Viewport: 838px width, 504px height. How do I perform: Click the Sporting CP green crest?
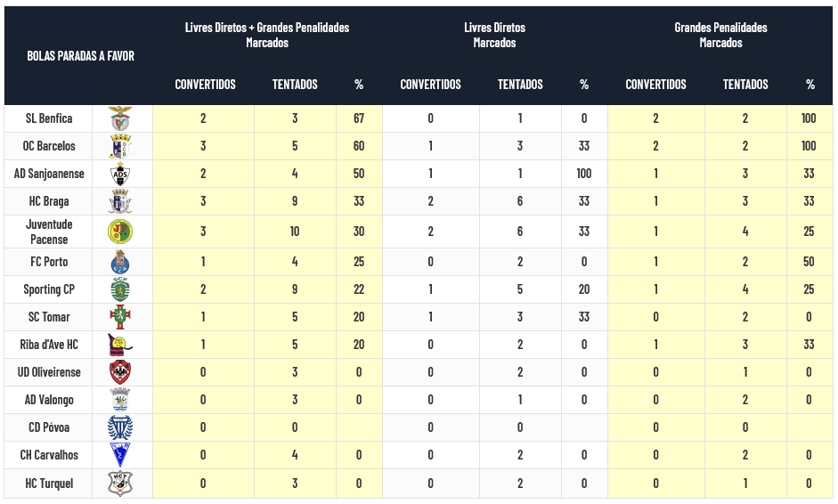[x=119, y=289]
